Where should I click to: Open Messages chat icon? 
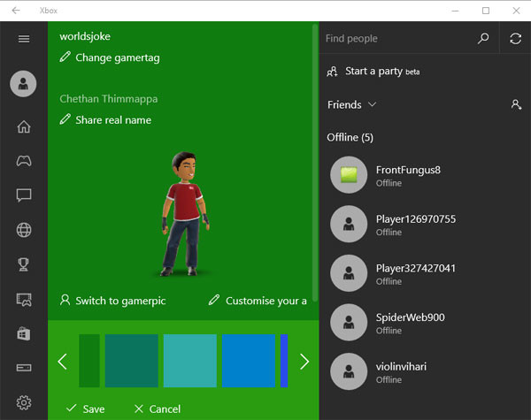(24, 195)
